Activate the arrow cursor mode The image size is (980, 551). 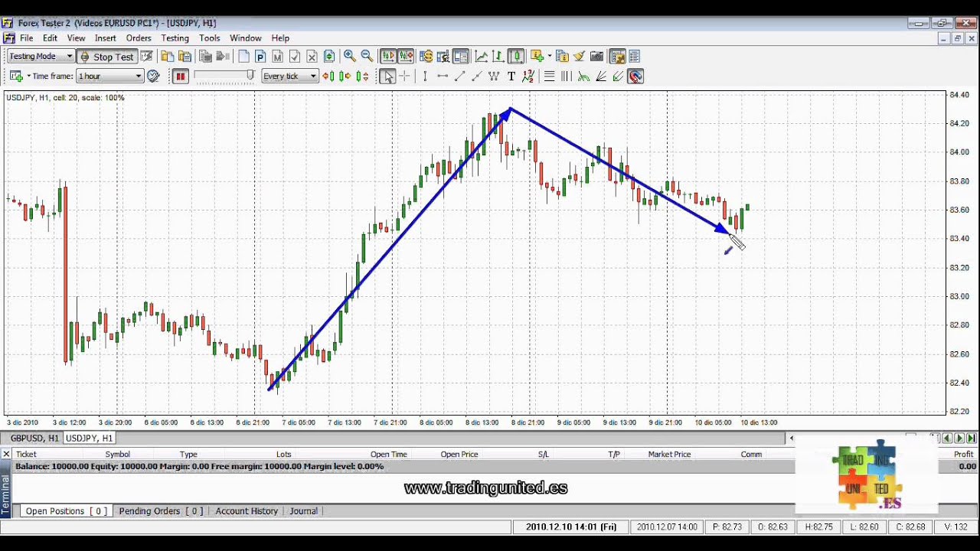(x=388, y=76)
